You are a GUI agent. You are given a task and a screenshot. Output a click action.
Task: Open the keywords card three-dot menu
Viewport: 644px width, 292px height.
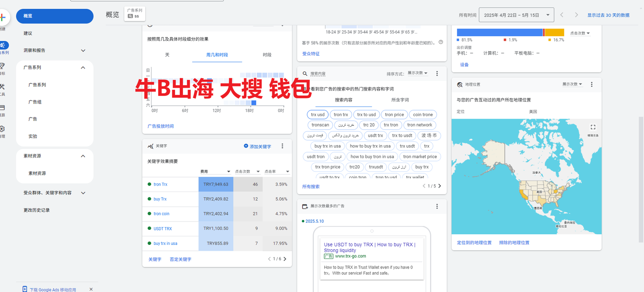pos(282,146)
